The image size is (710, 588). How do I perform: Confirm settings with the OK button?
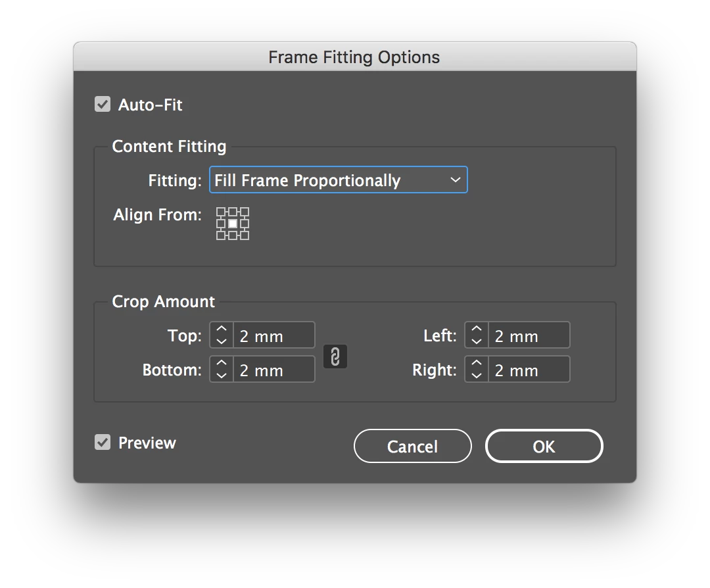coord(544,447)
